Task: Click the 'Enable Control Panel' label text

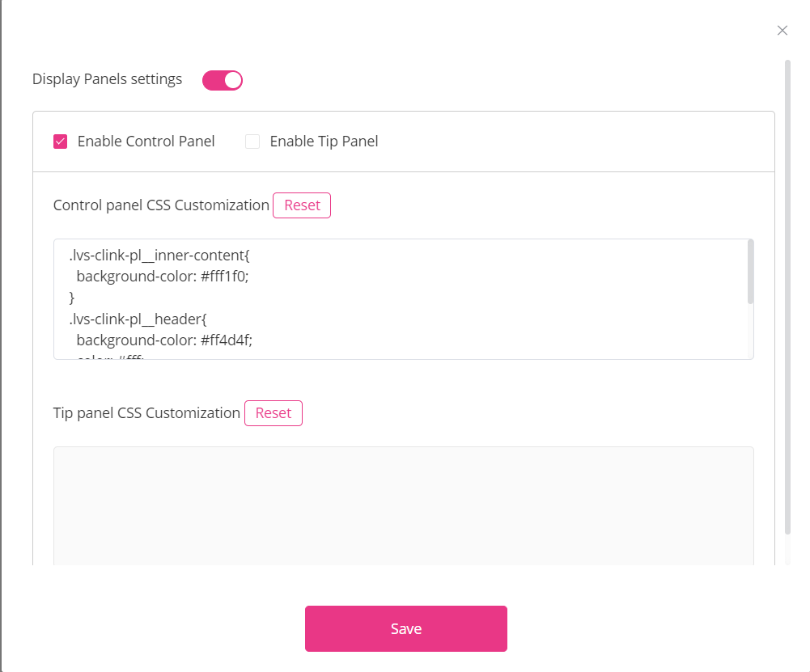Action: pos(146,142)
